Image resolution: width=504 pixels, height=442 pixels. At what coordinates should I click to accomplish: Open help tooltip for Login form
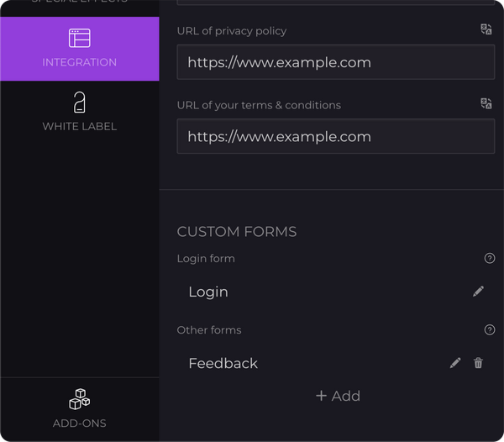pyautogui.click(x=490, y=259)
